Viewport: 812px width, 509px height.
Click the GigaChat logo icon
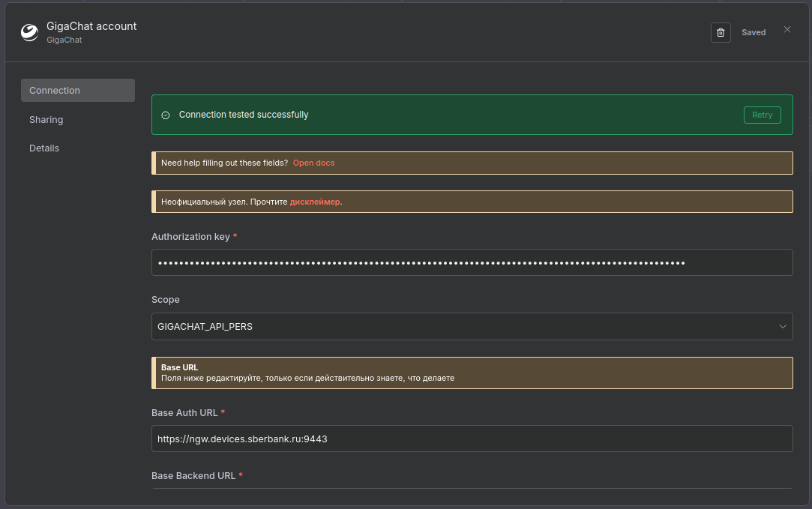[29, 33]
